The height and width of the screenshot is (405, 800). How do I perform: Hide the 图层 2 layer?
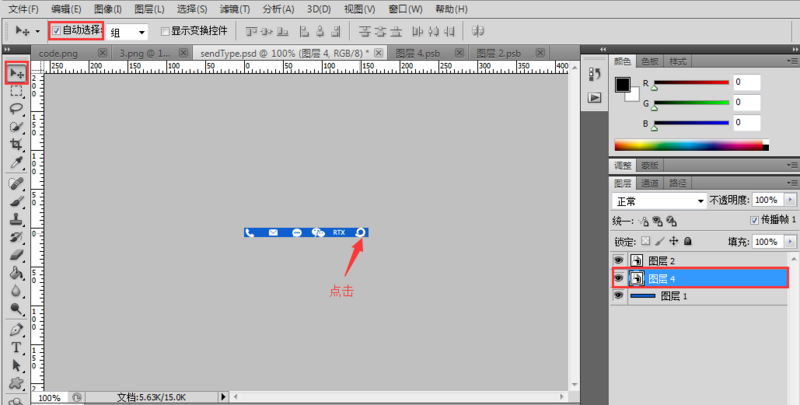coord(618,261)
